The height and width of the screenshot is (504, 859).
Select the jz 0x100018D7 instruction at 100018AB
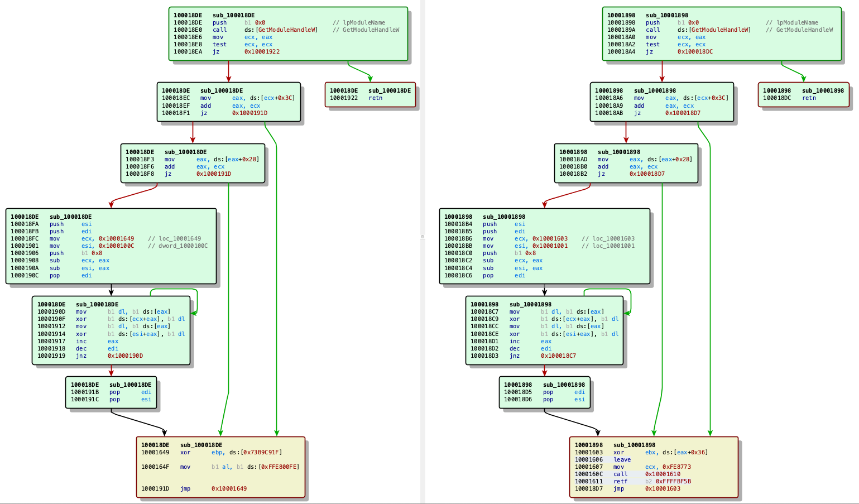[x=648, y=113]
